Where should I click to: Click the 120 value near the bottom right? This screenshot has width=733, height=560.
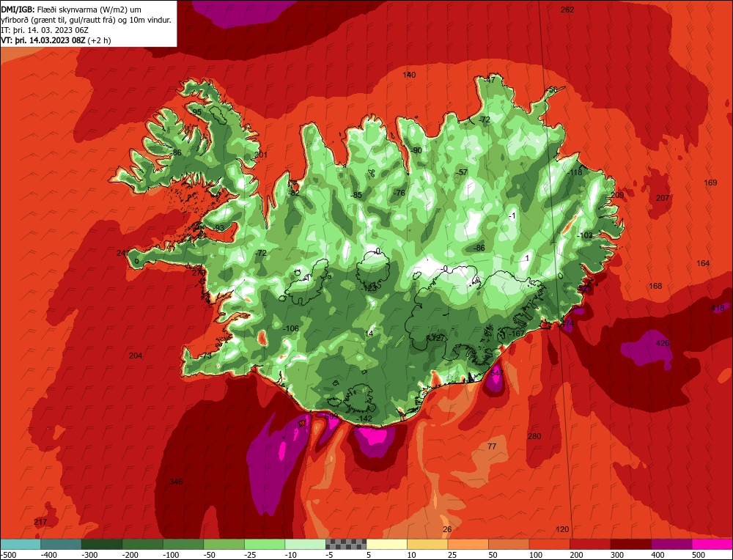(x=562, y=529)
